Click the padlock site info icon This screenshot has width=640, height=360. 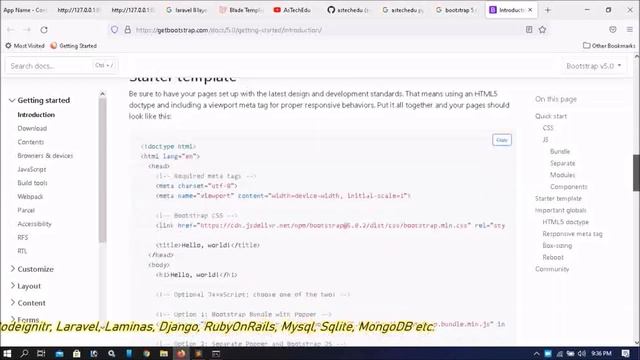(x=128, y=30)
